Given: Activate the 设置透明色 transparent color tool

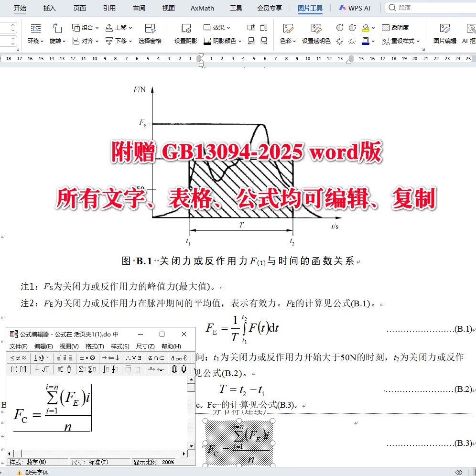Looking at the screenshot, I should pos(316,33).
